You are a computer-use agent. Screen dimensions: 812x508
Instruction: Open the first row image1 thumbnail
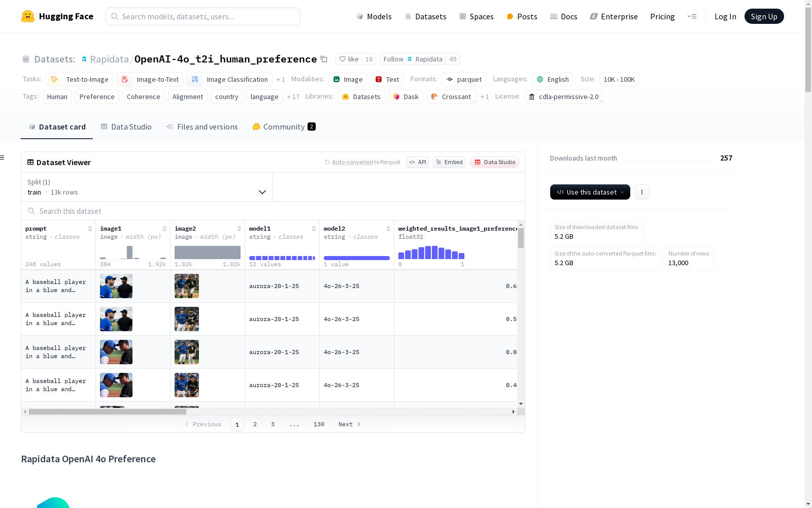click(116, 286)
